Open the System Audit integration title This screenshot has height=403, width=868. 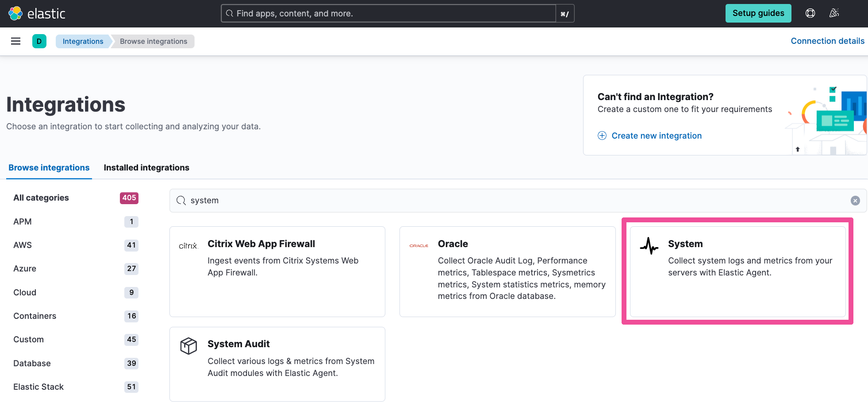[238, 344]
